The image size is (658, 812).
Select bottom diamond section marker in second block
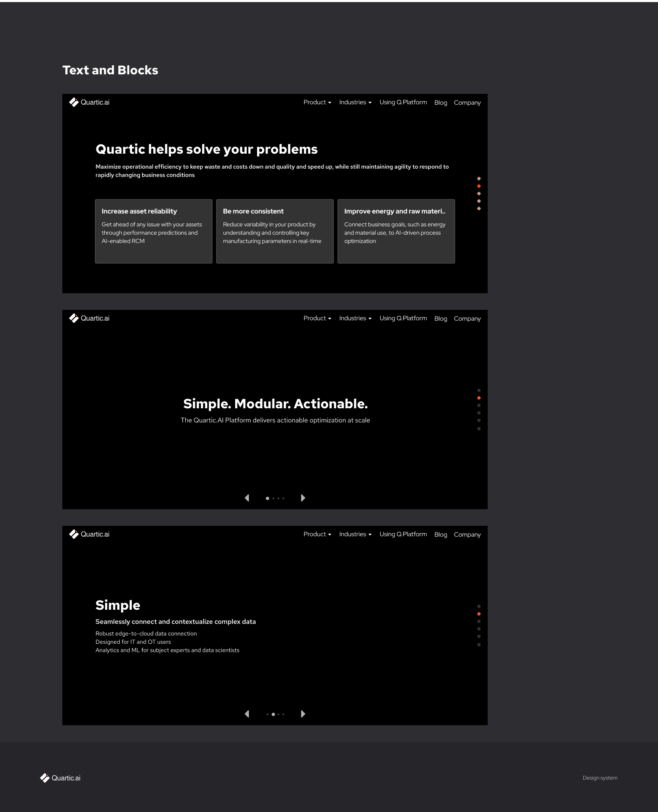pyautogui.click(x=479, y=429)
